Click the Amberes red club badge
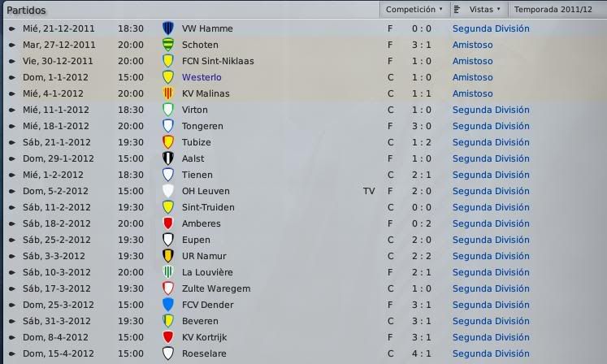 point(167,223)
